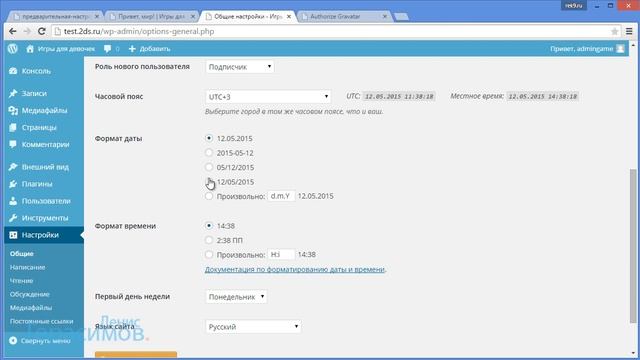Open a new browser tab
The image size is (640, 360).
(401, 17)
